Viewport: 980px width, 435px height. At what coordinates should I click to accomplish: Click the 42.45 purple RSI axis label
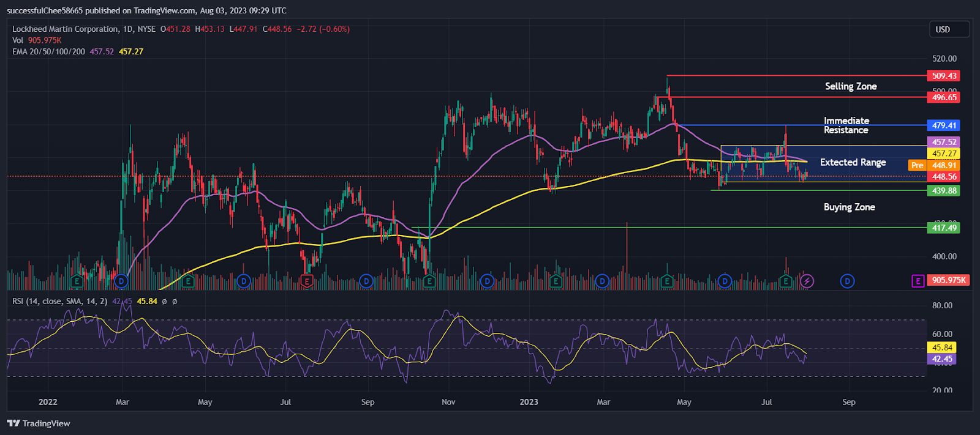[943, 359]
